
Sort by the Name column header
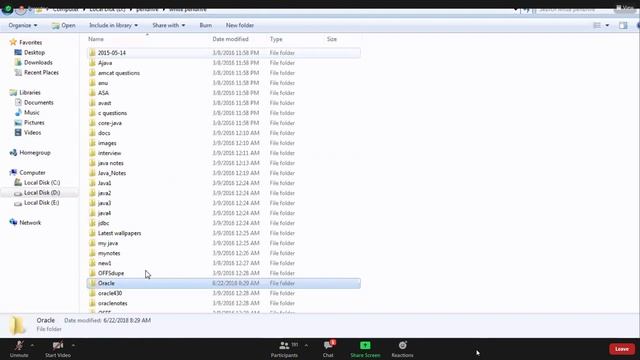[x=96, y=39]
